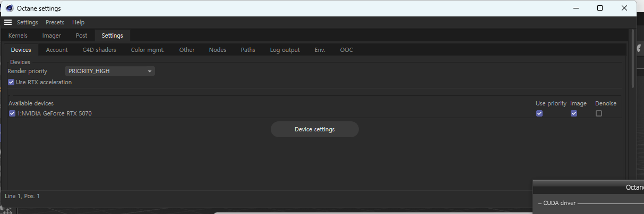The height and width of the screenshot is (214, 644).
Task: Toggle Use RTX acceleration checkbox
Action: tap(11, 82)
